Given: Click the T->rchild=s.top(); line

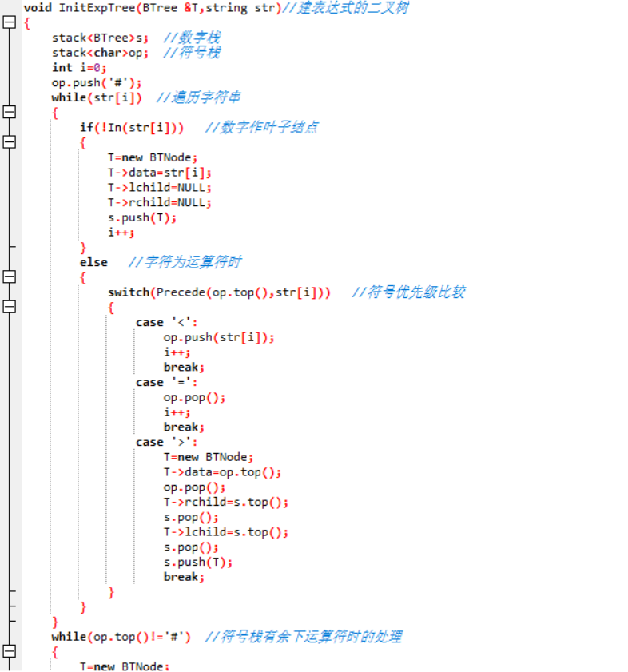Looking at the screenshot, I should tap(226, 503).
